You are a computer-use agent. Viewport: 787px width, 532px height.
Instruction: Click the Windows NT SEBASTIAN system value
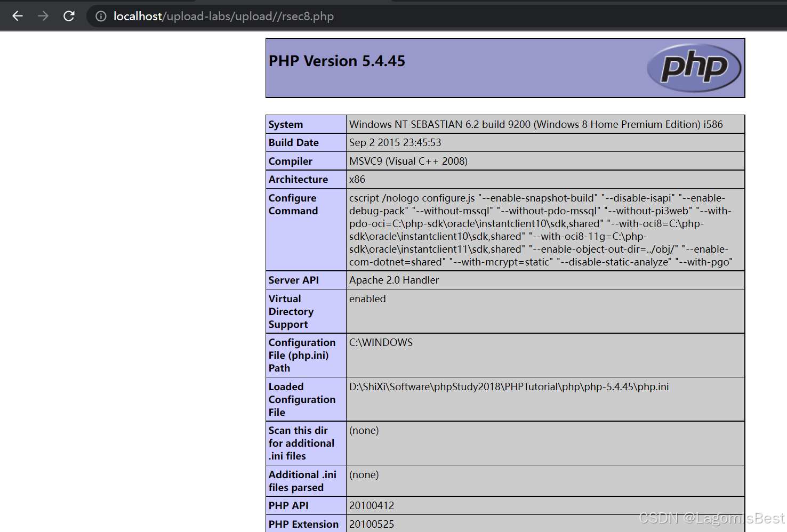click(x=536, y=124)
